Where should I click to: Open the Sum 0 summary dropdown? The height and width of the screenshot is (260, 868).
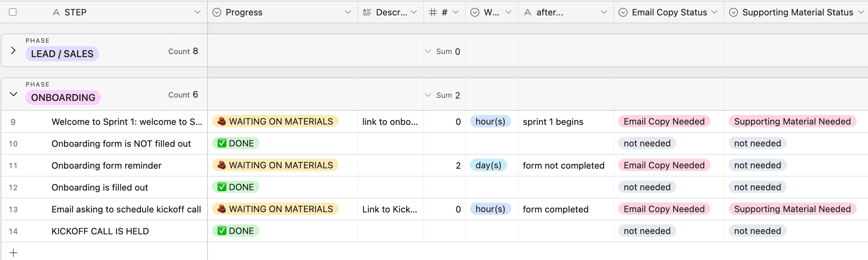[x=428, y=51]
